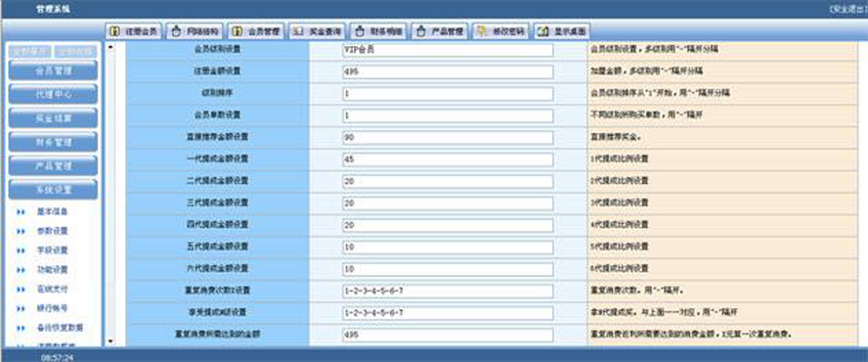Open 银行帐号 in the sidebar

coord(52,308)
